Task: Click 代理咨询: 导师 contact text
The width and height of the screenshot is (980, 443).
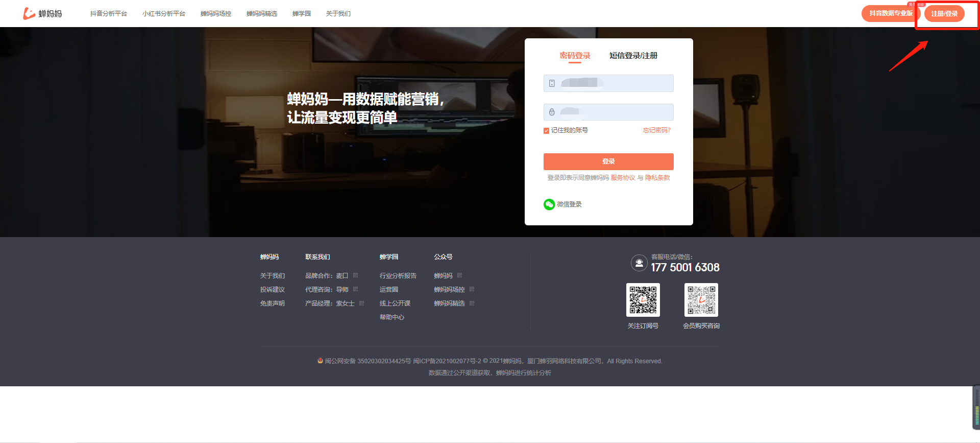Action: [x=327, y=290]
